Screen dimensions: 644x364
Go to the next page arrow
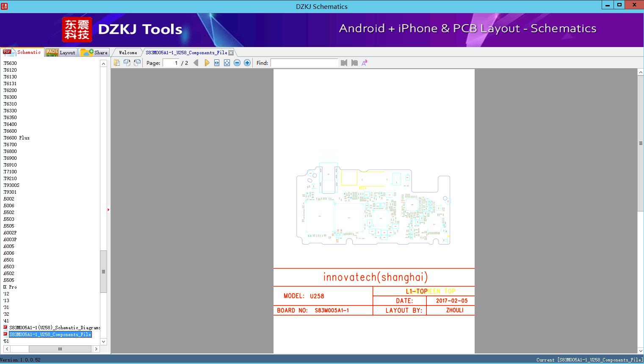point(207,63)
